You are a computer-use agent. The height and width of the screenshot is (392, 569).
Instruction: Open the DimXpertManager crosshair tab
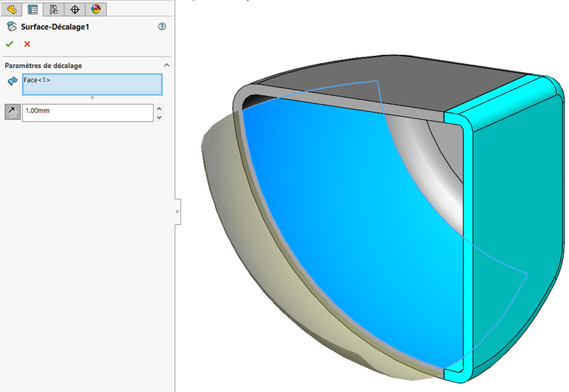click(x=75, y=9)
